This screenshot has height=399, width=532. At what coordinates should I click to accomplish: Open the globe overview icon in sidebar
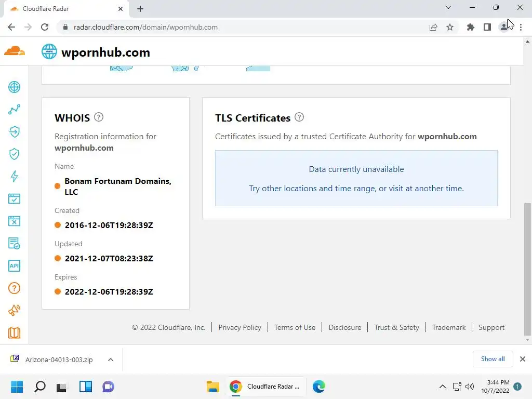click(14, 87)
